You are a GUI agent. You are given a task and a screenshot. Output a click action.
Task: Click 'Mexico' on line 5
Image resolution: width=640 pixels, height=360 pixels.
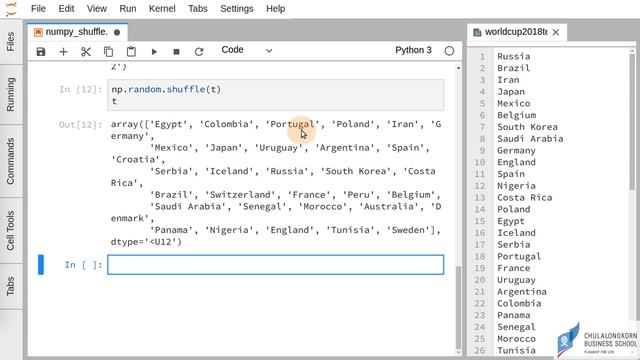(513, 104)
